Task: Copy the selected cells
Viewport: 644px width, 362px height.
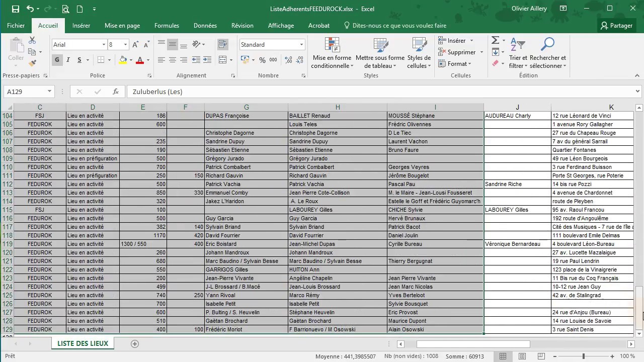Action: click(x=32, y=52)
